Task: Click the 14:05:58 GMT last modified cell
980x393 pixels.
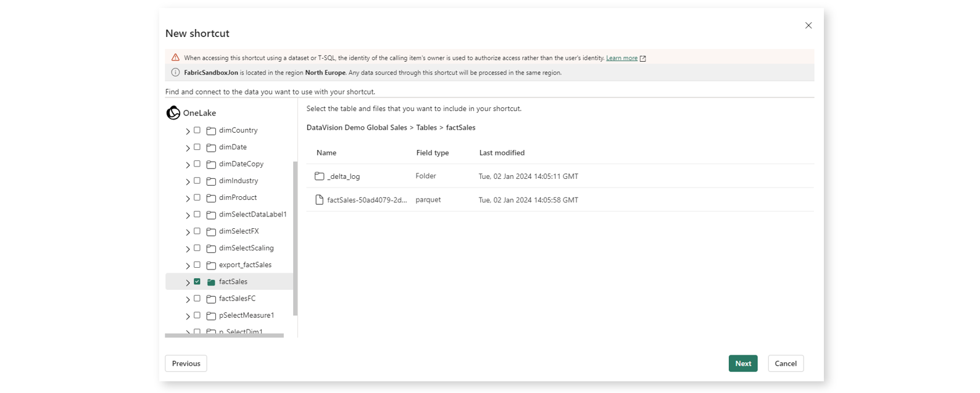Action: click(528, 200)
